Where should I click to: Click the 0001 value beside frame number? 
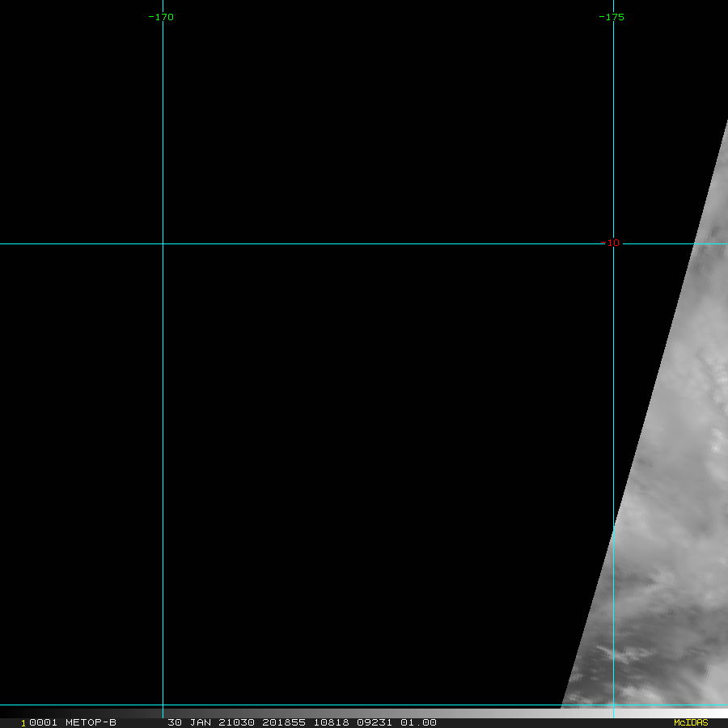click(44, 722)
